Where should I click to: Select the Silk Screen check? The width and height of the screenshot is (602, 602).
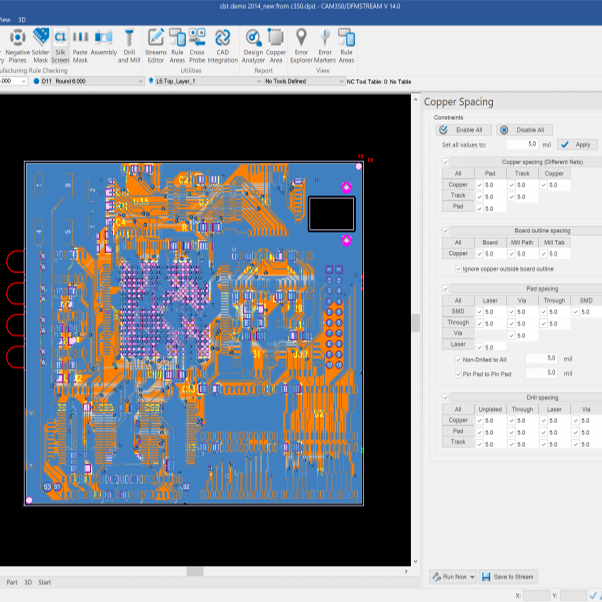[x=60, y=46]
